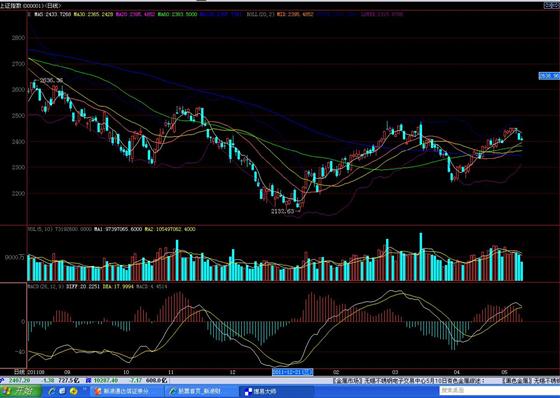
Task: Select the green MA60 indicator label
Action: tap(178, 14)
